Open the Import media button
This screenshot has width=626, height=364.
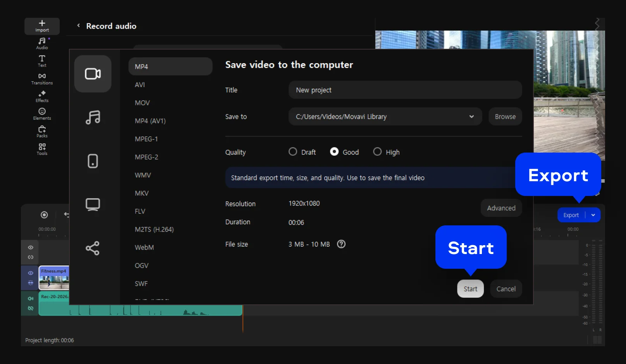(42, 26)
